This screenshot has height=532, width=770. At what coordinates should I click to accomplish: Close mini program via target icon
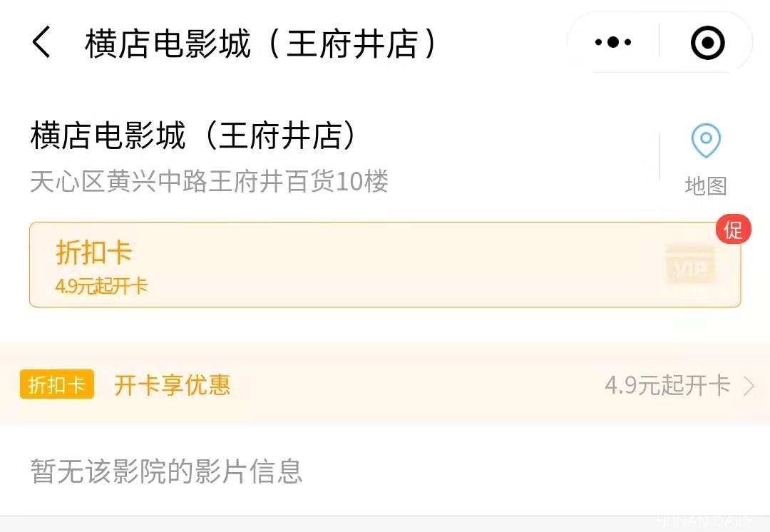click(707, 43)
